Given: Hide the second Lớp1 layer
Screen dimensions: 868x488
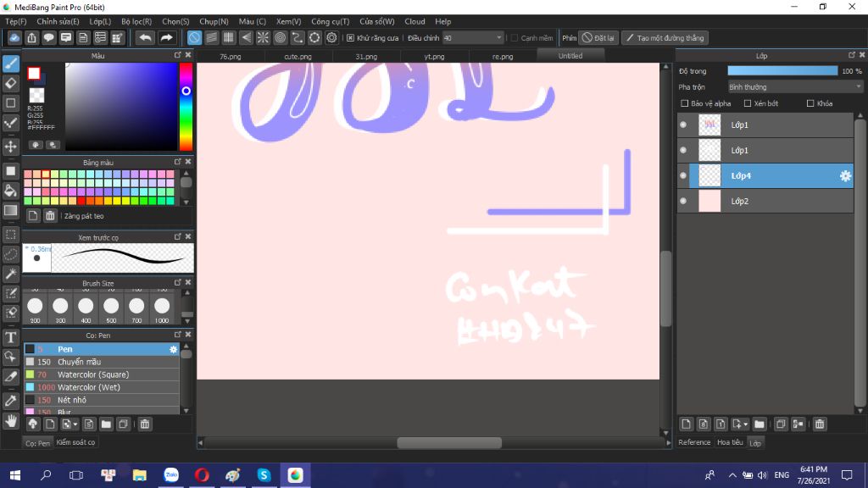Looking at the screenshot, I should coord(684,151).
